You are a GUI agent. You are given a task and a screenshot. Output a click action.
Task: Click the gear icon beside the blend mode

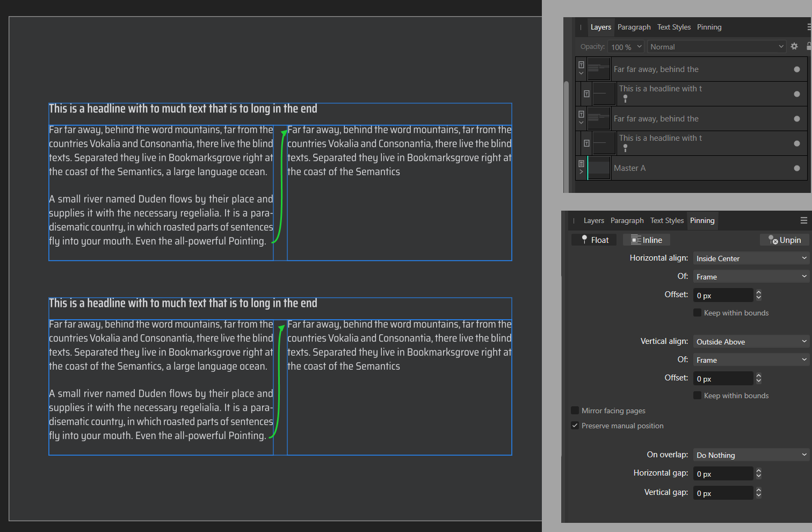tap(794, 47)
